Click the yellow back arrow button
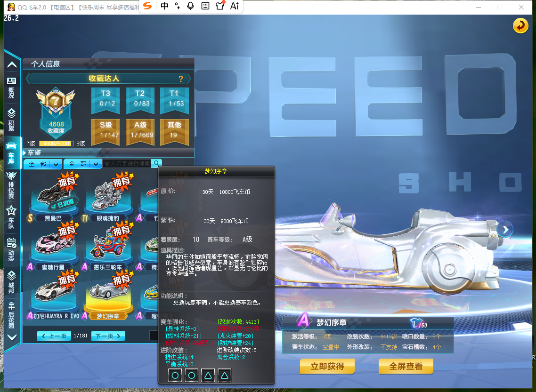The height and width of the screenshot is (392, 536). click(520, 26)
